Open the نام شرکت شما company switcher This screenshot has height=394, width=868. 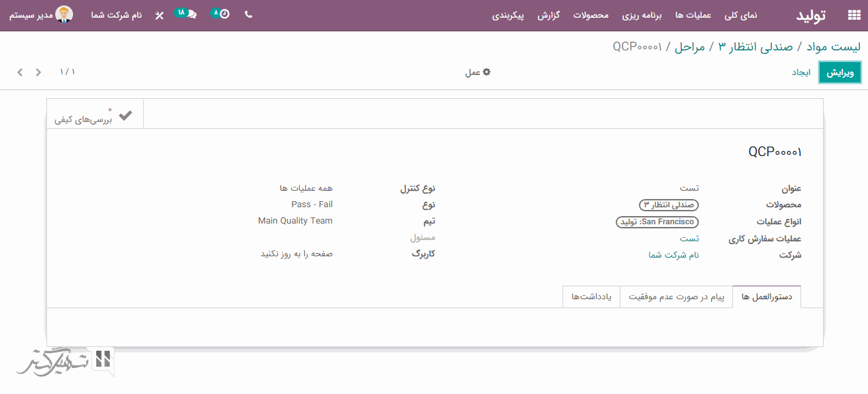point(116,15)
